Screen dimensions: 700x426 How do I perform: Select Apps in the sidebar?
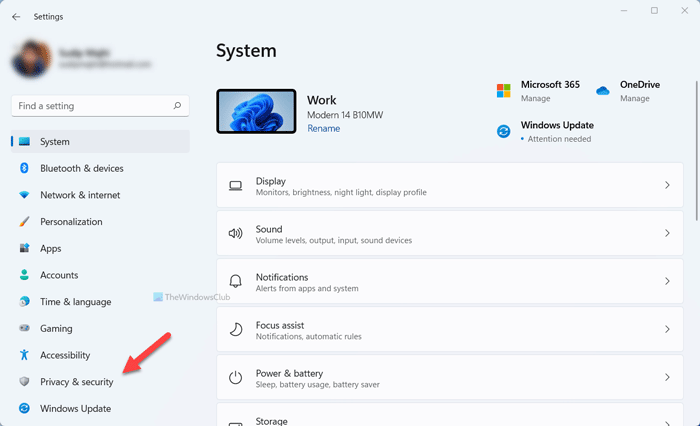(50, 249)
